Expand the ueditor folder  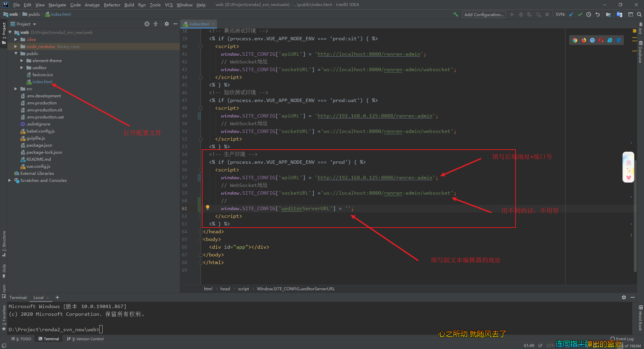coord(22,68)
